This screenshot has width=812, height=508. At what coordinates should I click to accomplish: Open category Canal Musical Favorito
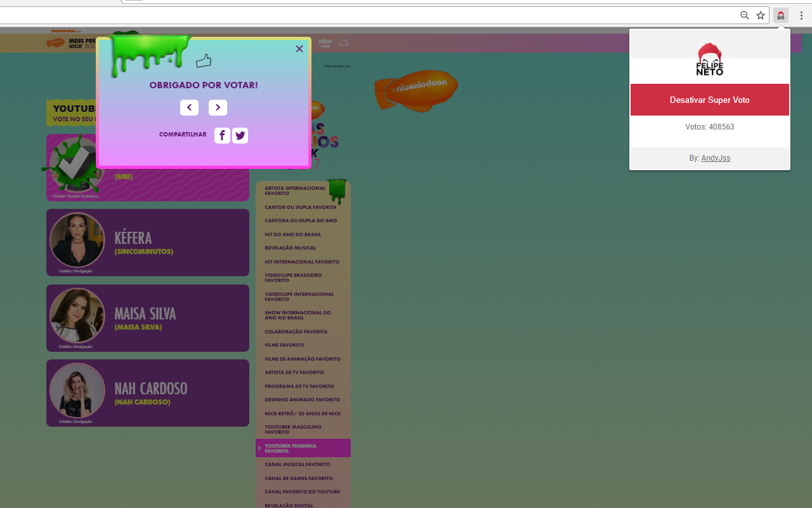pos(298,464)
